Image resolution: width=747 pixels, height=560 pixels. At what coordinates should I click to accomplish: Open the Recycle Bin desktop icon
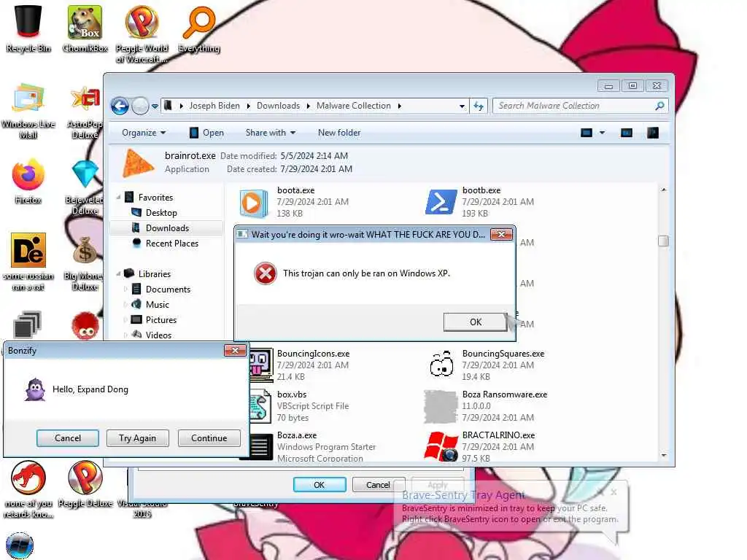point(28,28)
